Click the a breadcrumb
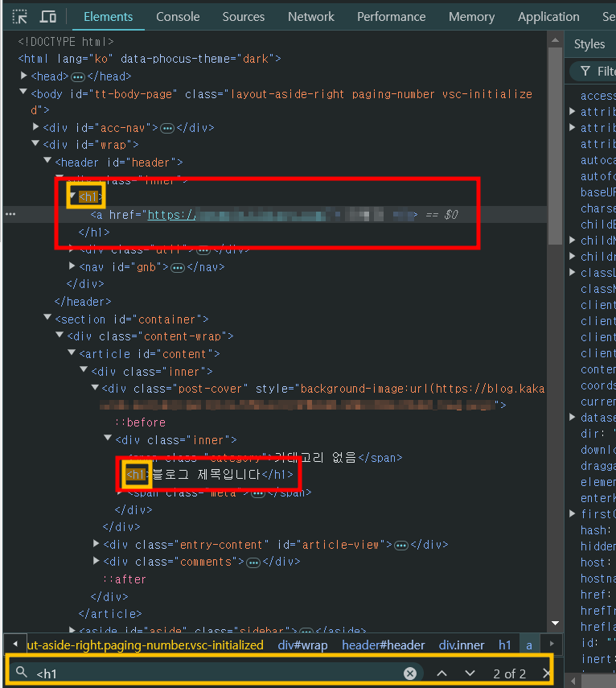616x688 pixels. [x=529, y=645]
